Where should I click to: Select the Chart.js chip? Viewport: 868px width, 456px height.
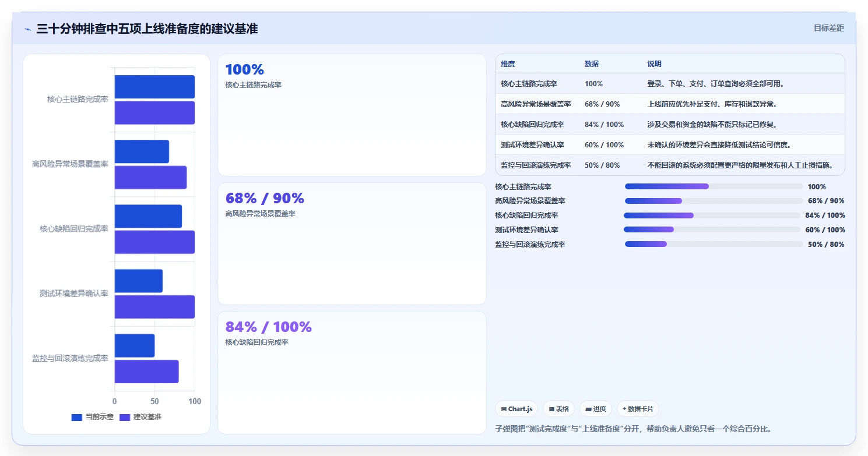516,409
